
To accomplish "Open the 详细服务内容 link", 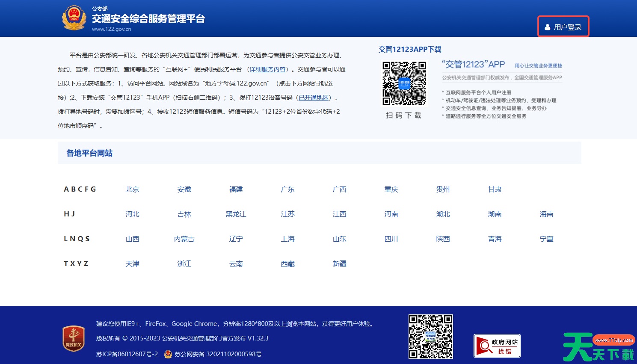I will coord(267,69).
